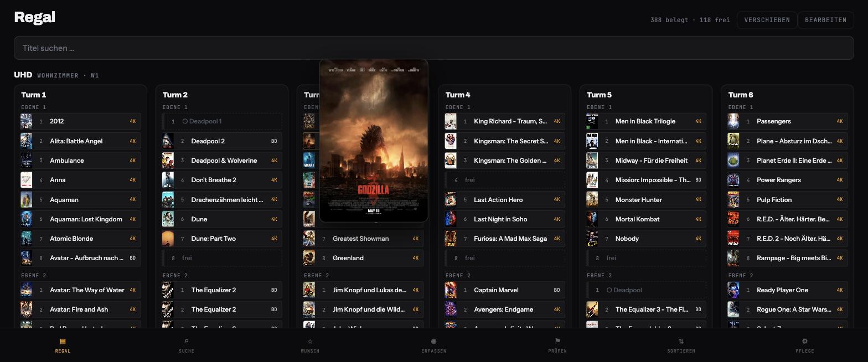Click the Last Night in Soho cover thumbnail
Screen dimensions: 868x362
[x=451, y=219]
